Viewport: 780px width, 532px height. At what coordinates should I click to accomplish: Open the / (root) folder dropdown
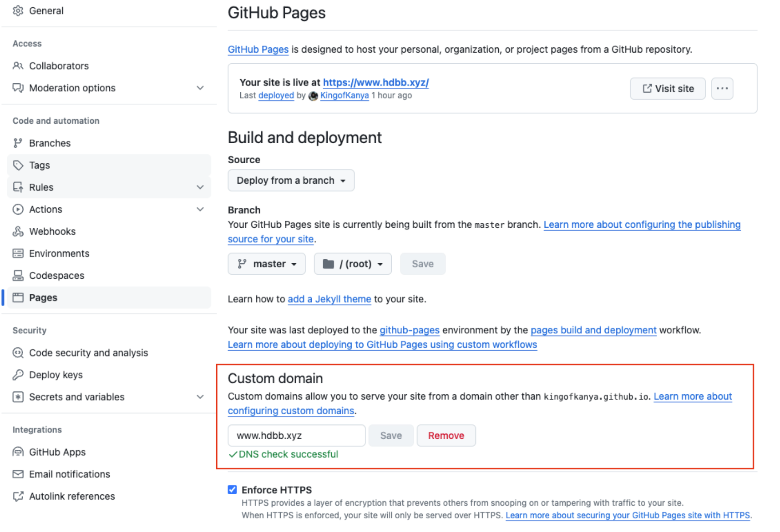click(x=353, y=264)
